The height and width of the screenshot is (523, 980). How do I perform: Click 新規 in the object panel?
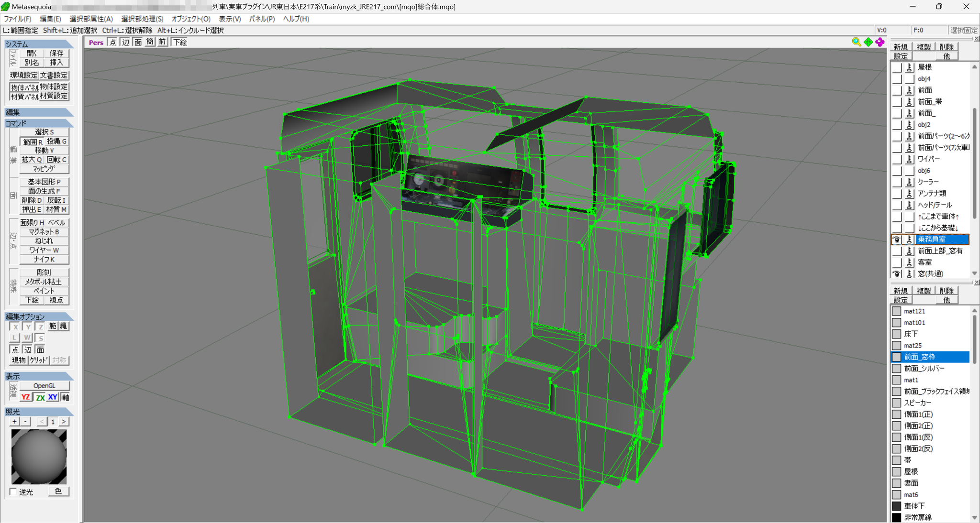901,47
